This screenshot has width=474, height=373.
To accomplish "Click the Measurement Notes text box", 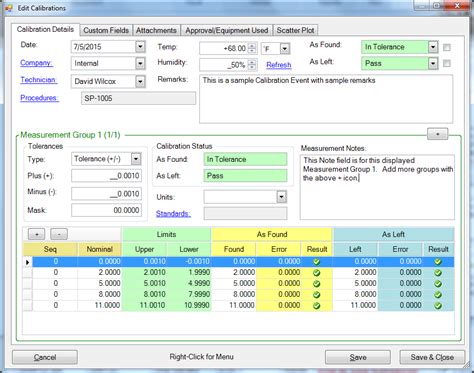I will click(377, 187).
